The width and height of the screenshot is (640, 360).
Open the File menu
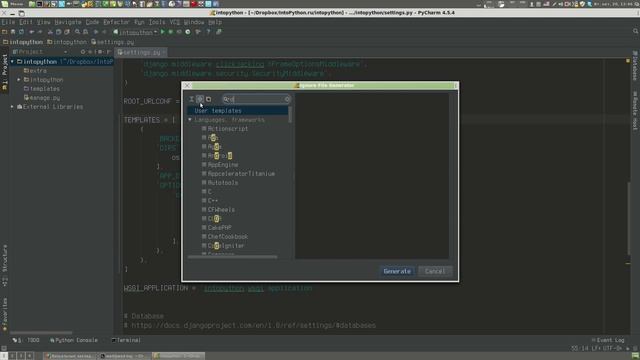tap(8, 22)
